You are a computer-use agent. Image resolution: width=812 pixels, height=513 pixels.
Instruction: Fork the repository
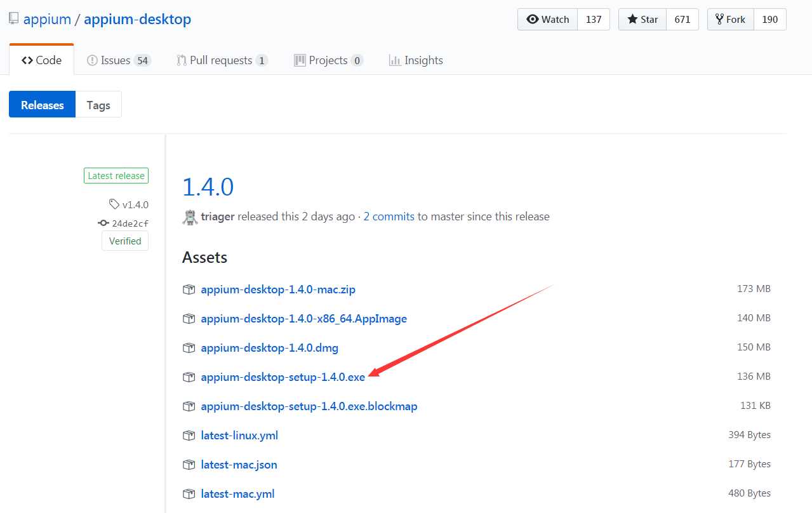click(x=731, y=19)
